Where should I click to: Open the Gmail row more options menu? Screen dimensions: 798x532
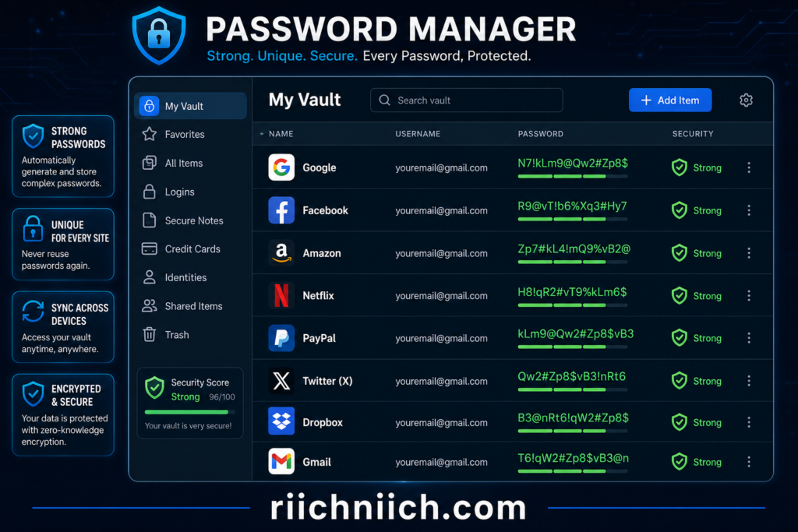point(749,461)
